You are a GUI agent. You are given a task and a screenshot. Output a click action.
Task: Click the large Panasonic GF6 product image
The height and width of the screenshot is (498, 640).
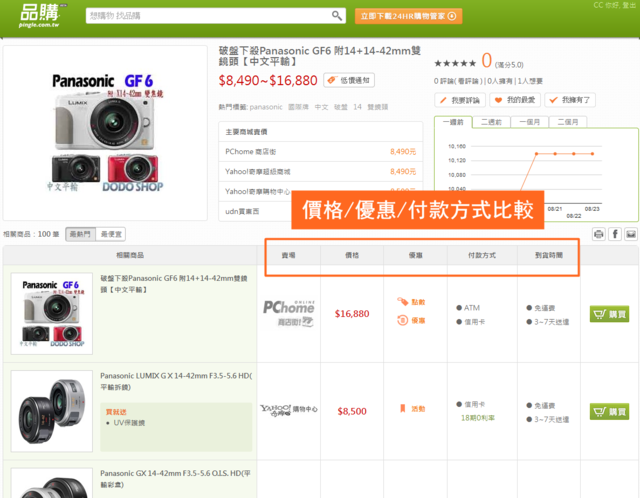point(105,133)
